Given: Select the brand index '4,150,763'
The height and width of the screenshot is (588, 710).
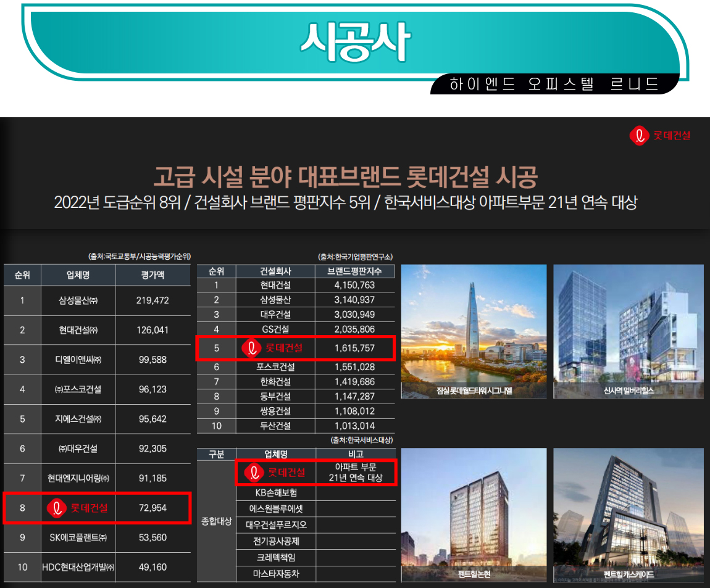Looking at the screenshot, I should pos(354,285).
